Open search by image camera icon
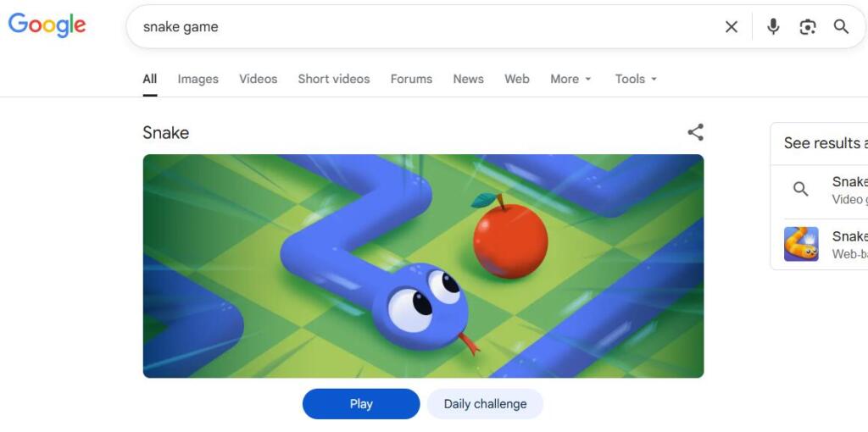Viewport: 868px width, 432px height. point(808,26)
